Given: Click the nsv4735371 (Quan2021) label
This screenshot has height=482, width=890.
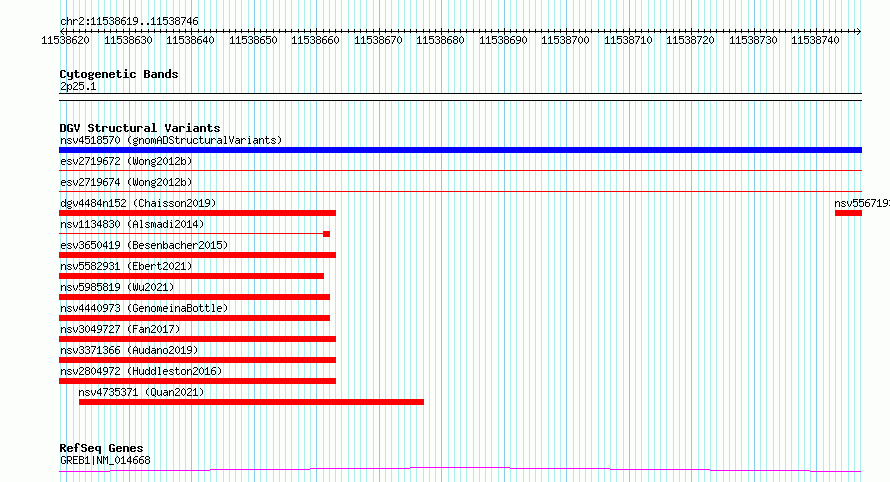Looking at the screenshot, I should [141, 392].
